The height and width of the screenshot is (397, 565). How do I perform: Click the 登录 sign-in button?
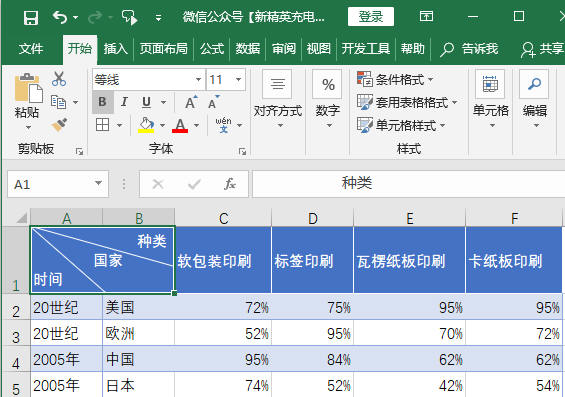(x=371, y=17)
